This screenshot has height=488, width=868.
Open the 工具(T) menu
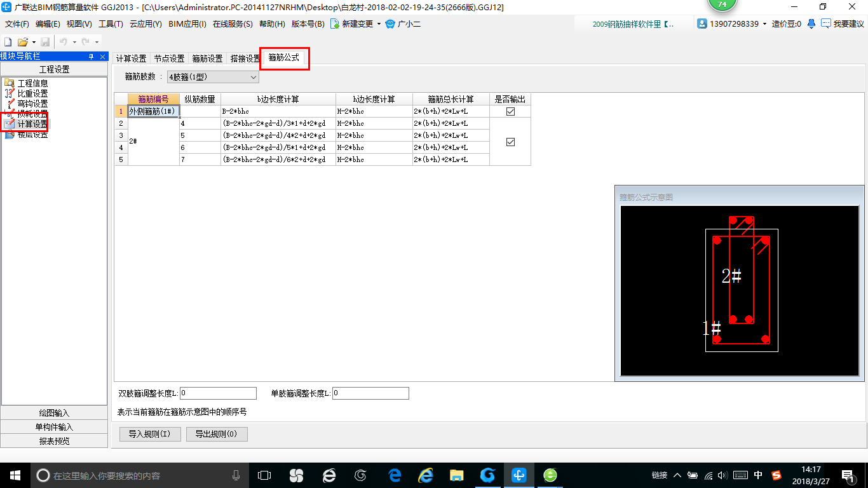tap(111, 24)
